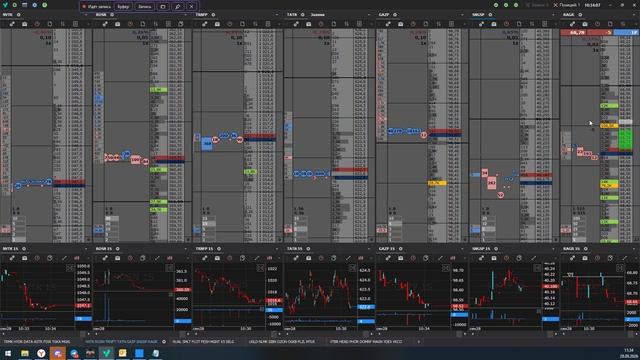This screenshot has height=360, width=640.
Task: Click the camera icon in SNGSP order book toolbar
Action: (494, 24)
